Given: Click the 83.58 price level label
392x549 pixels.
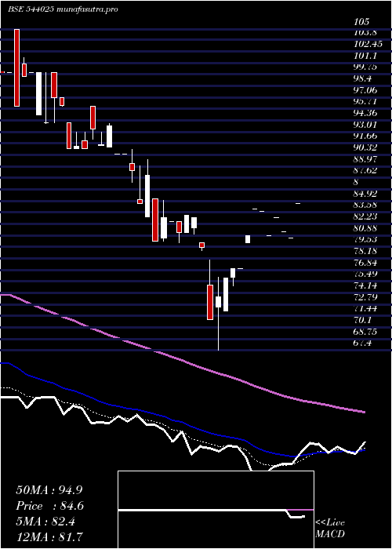Looking at the screenshot, I should pyautogui.click(x=365, y=205).
